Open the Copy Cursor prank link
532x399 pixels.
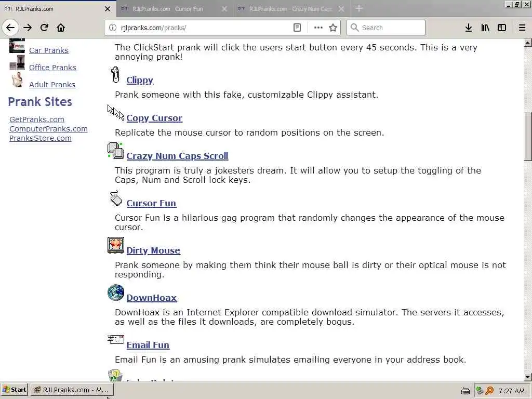(154, 118)
